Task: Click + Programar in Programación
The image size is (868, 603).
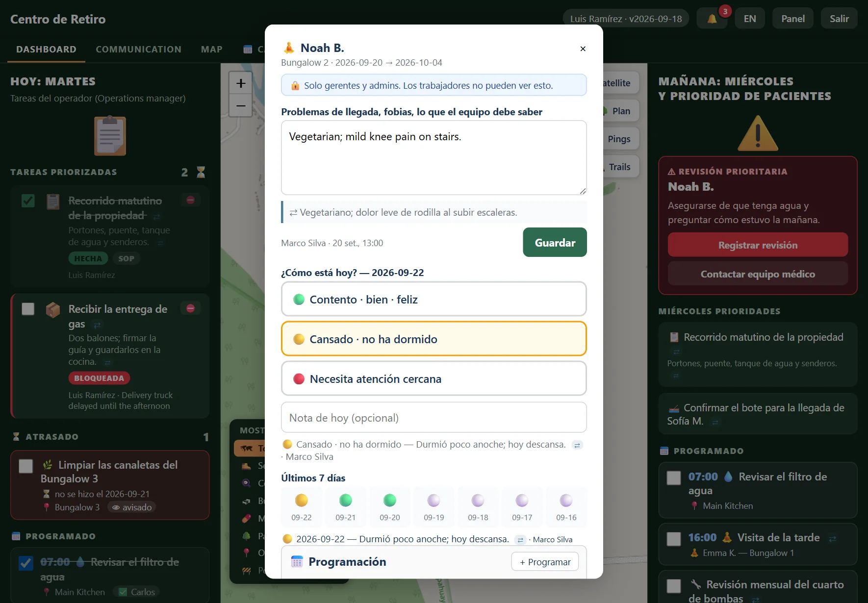Action: tap(545, 562)
